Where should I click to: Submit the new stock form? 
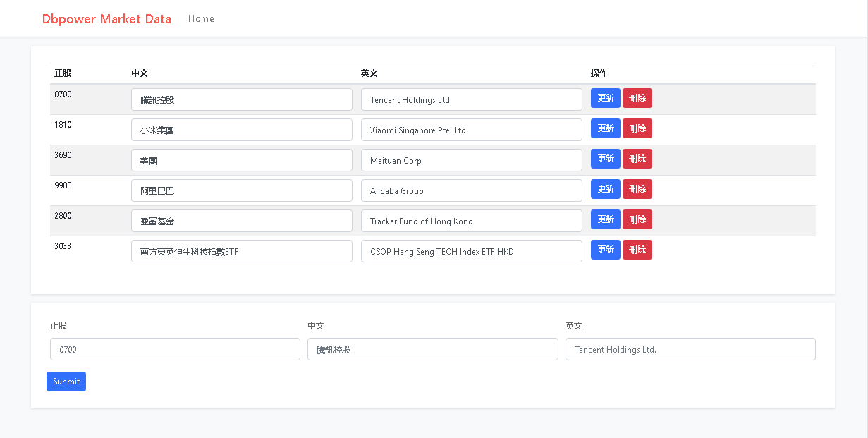click(66, 382)
